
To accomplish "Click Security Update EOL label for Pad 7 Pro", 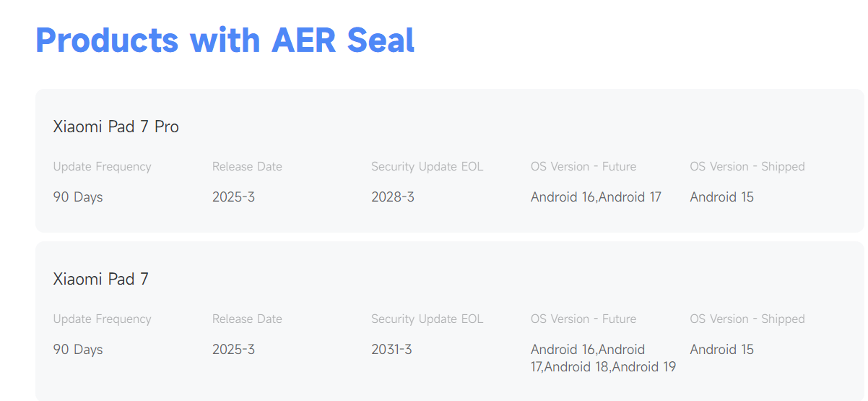I will 427,166.
